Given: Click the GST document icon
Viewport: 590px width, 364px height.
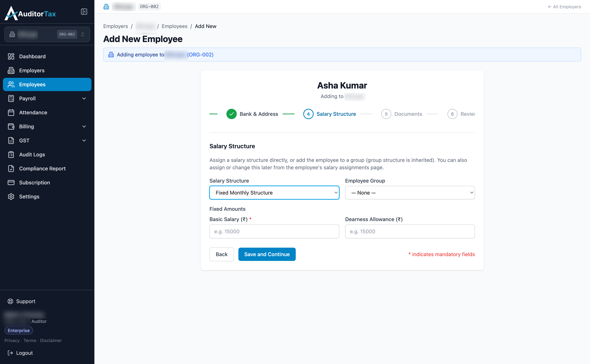Looking at the screenshot, I should tap(11, 140).
